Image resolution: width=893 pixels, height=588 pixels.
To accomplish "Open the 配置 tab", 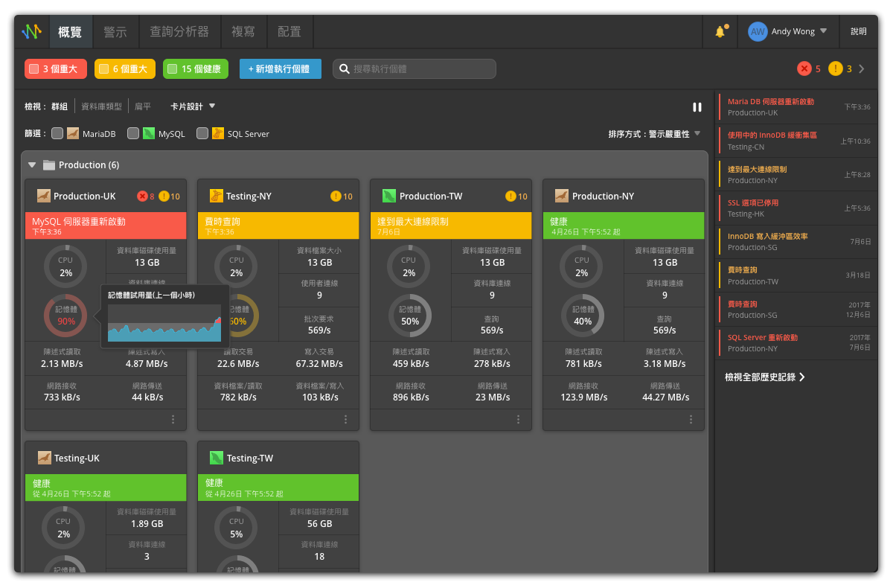I will 289,31.
